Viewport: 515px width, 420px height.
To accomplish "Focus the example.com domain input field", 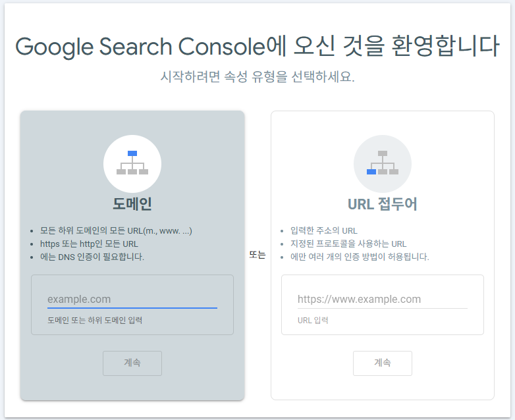I will 132,299.
